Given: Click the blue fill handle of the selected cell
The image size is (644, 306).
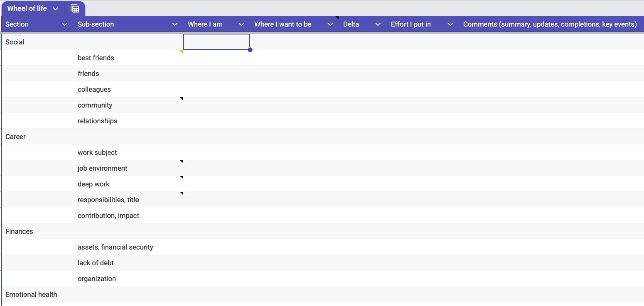Looking at the screenshot, I should pos(250,50).
